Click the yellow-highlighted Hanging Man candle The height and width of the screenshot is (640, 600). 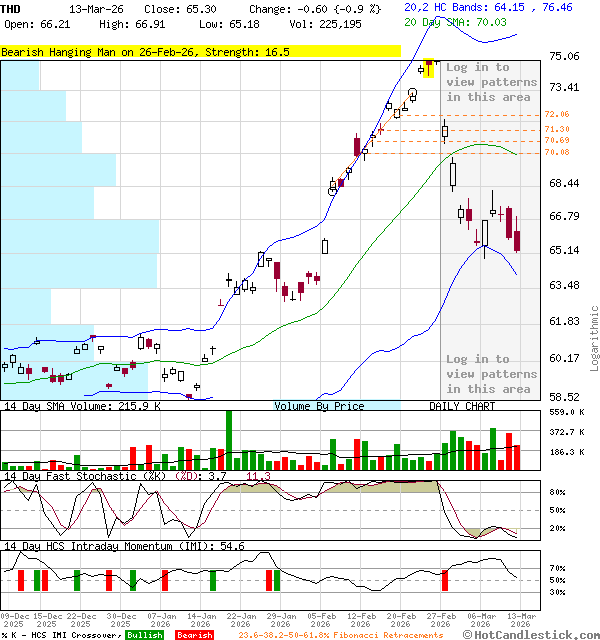tap(429, 67)
